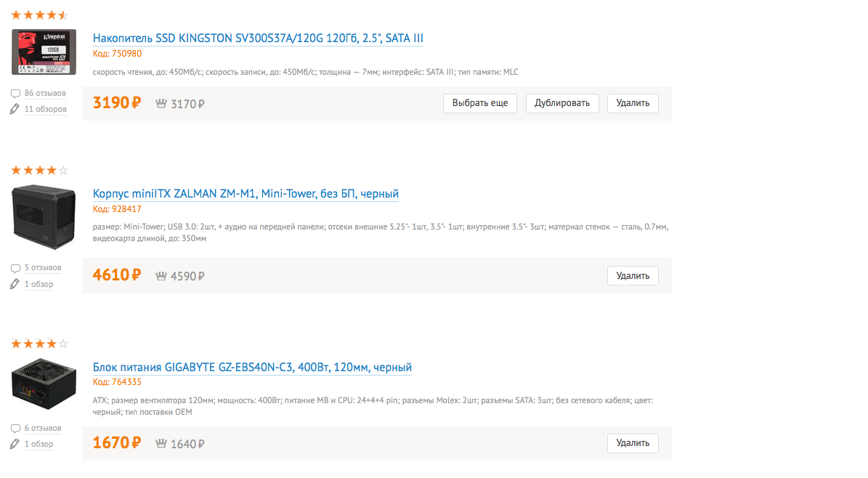Viewport: 868px width, 478px height.
Task: Click the crown icon next to 4590 ₽
Action: (161, 276)
